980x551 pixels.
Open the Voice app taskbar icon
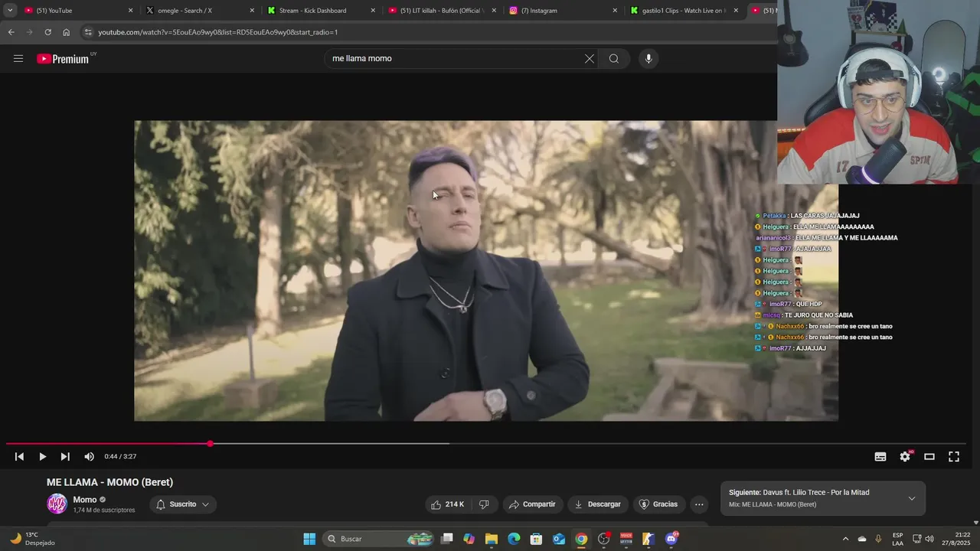click(626, 539)
